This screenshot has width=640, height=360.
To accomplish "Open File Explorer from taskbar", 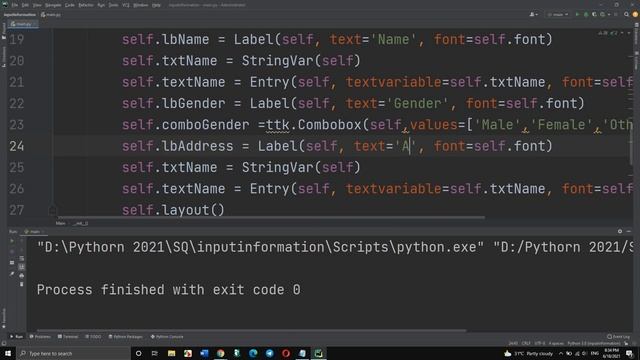I will coord(171,353).
